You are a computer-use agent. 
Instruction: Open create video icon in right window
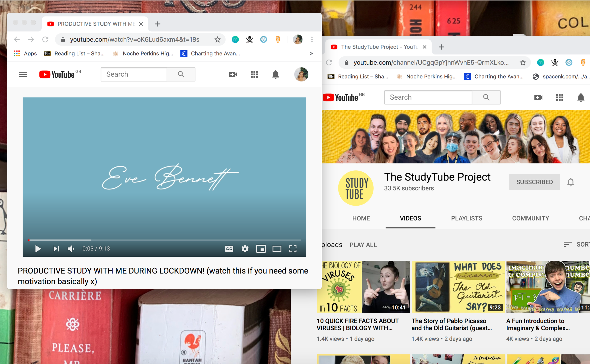(x=538, y=98)
